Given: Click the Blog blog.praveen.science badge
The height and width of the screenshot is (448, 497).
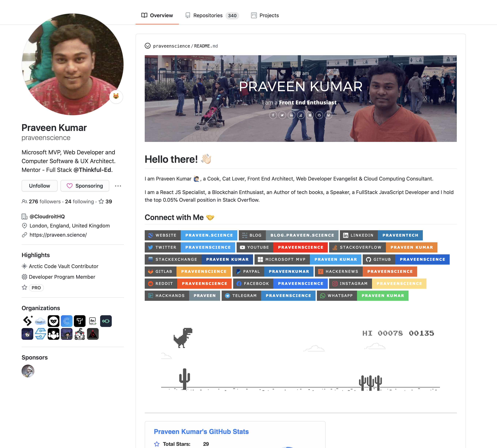Looking at the screenshot, I should (x=289, y=235).
